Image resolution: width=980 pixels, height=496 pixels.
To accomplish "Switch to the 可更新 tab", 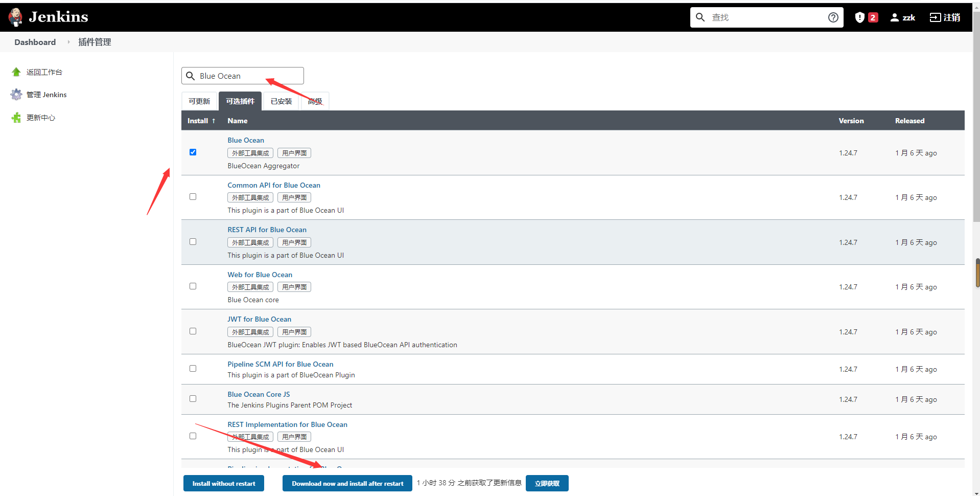I will coord(199,101).
